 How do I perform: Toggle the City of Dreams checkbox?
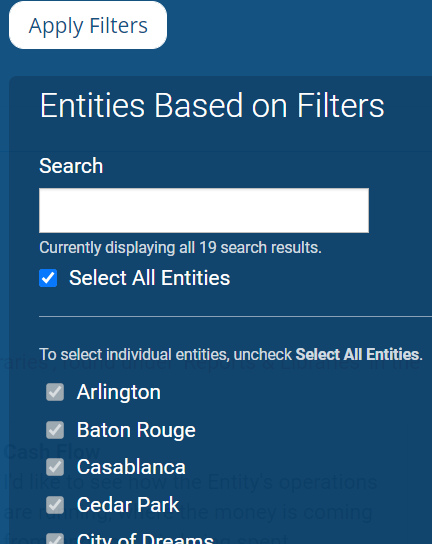point(55,539)
